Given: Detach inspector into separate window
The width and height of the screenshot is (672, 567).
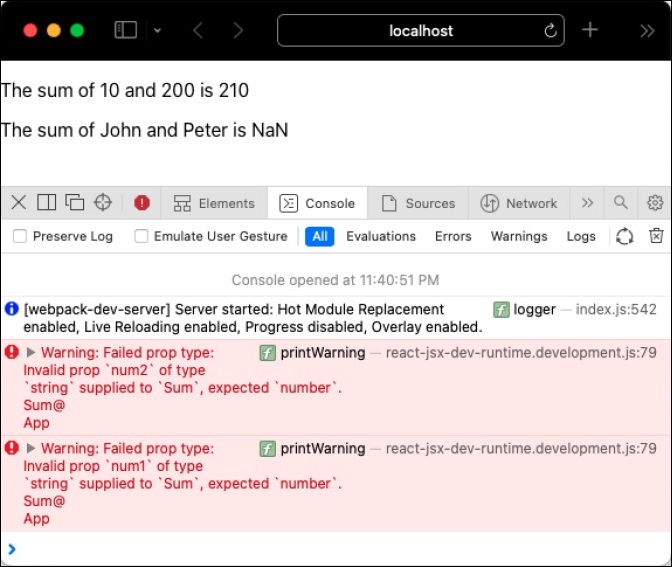Looking at the screenshot, I should (74, 203).
